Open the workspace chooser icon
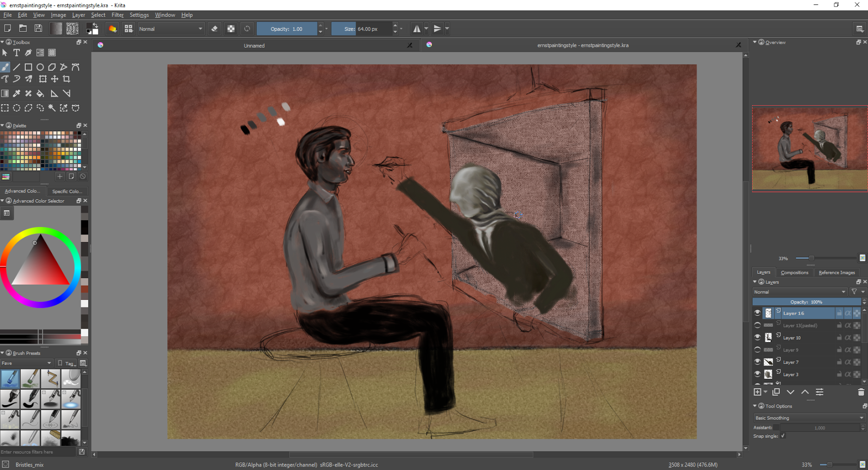The width and height of the screenshot is (868, 470). 860,29
